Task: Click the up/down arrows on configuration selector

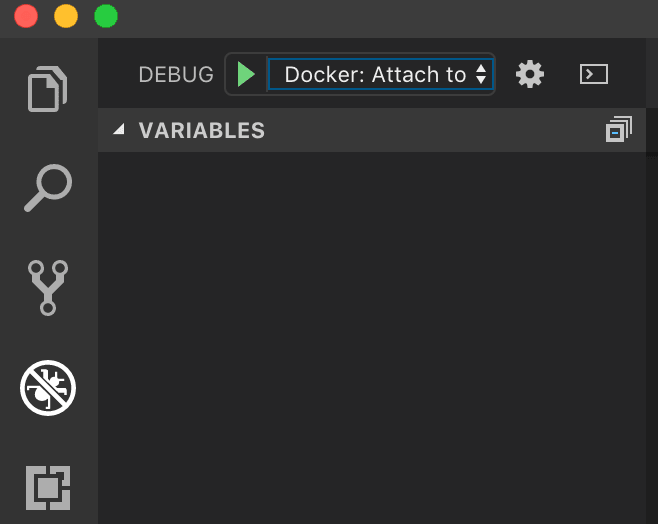Action: pyautogui.click(x=481, y=74)
